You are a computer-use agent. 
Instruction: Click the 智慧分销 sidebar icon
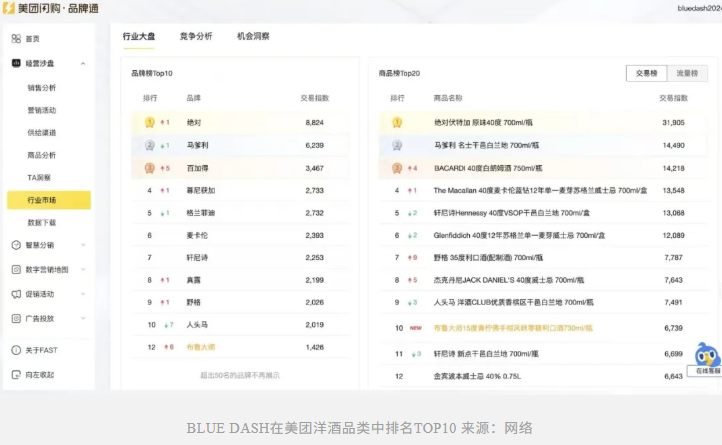pyautogui.click(x=16, y=245)
